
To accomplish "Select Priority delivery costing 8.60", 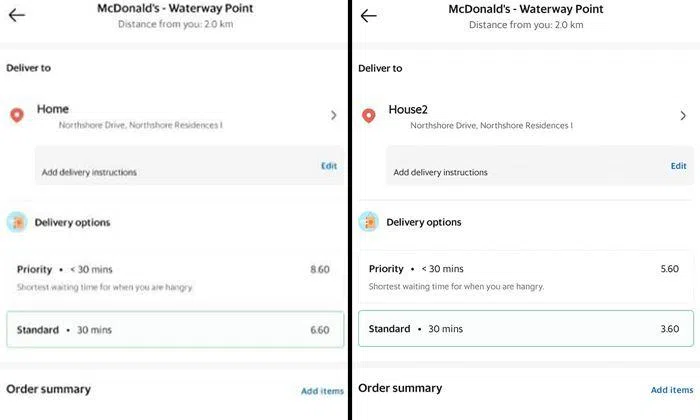I will (x=174, y=277).
